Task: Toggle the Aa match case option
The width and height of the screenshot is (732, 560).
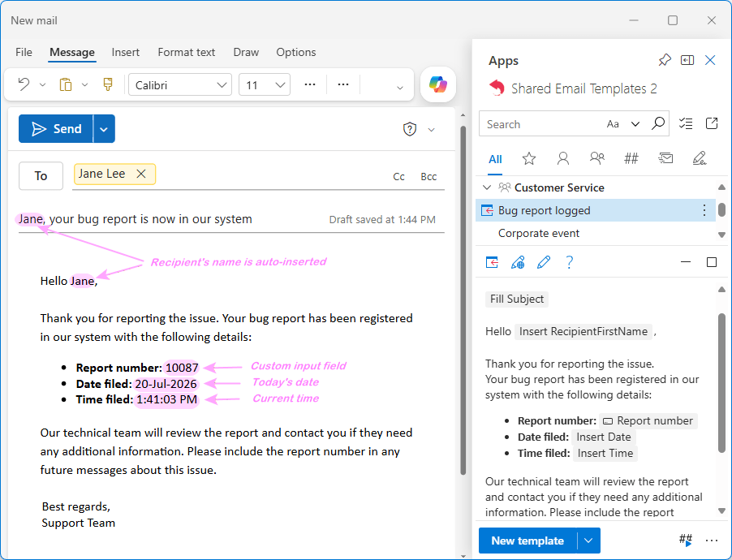Action: tap(613, 124)
